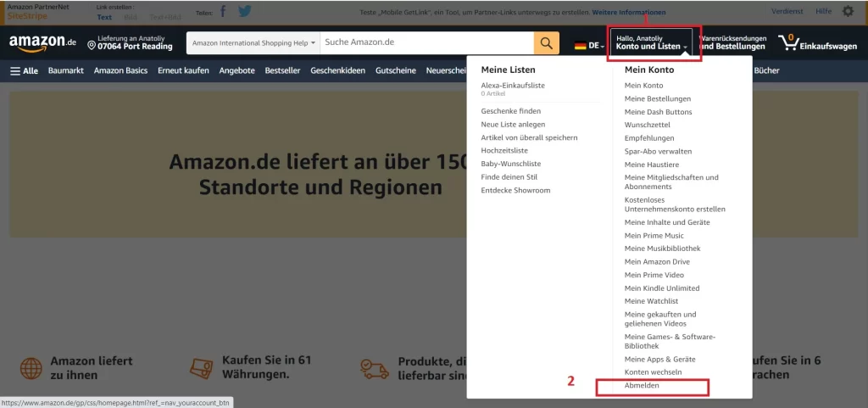868x408 pixels.
Task: Open Mein Konto menu entry
Action: [x=644, y=86]
